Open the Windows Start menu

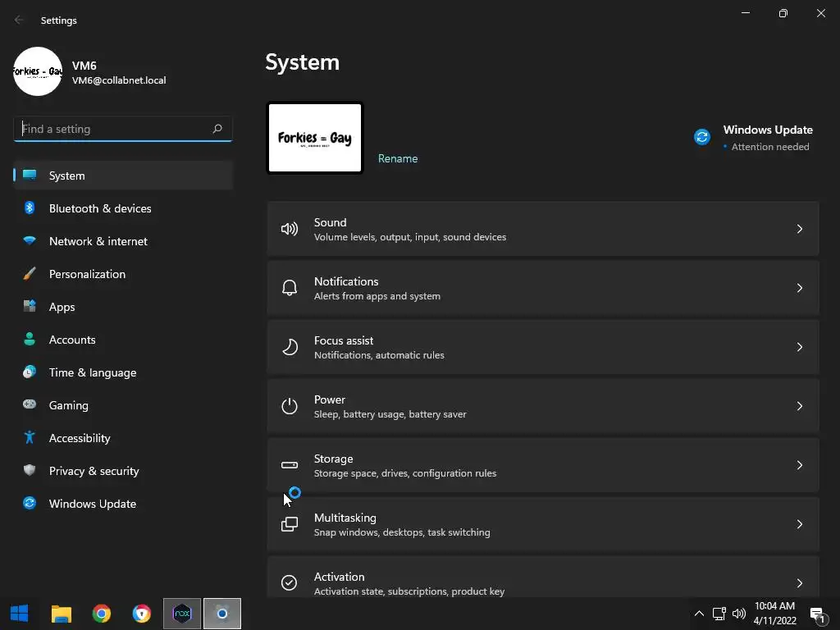(20, 614)
